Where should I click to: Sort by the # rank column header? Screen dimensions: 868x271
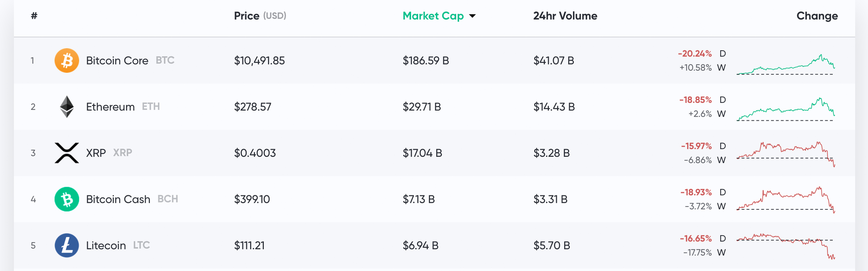[x=34, y=16]
